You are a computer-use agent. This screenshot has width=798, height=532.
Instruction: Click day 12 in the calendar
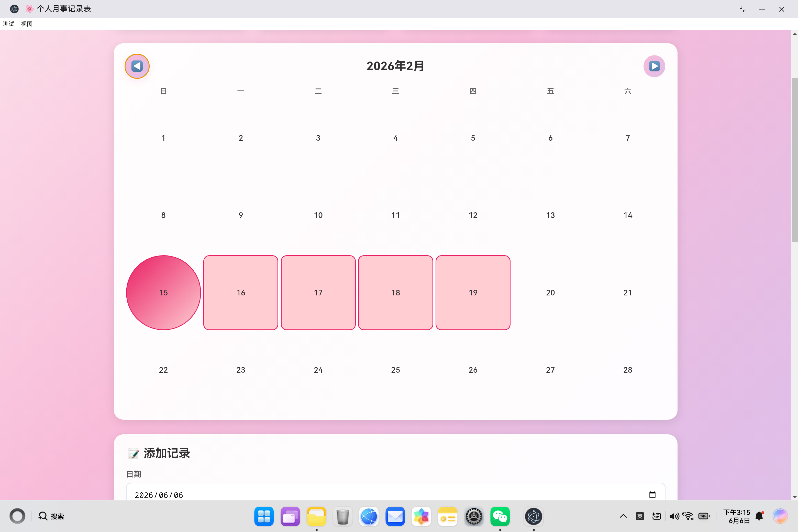(x=473, y=215)
